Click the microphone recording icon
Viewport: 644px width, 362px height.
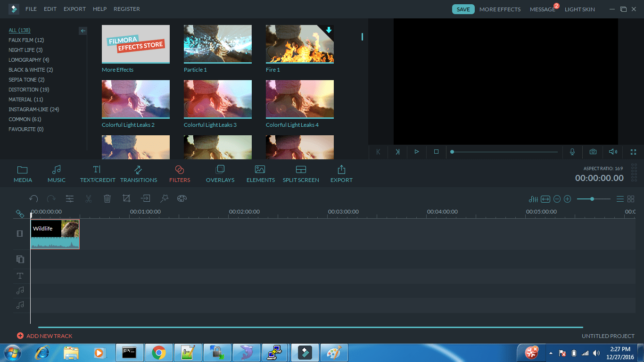coord(572,152)
